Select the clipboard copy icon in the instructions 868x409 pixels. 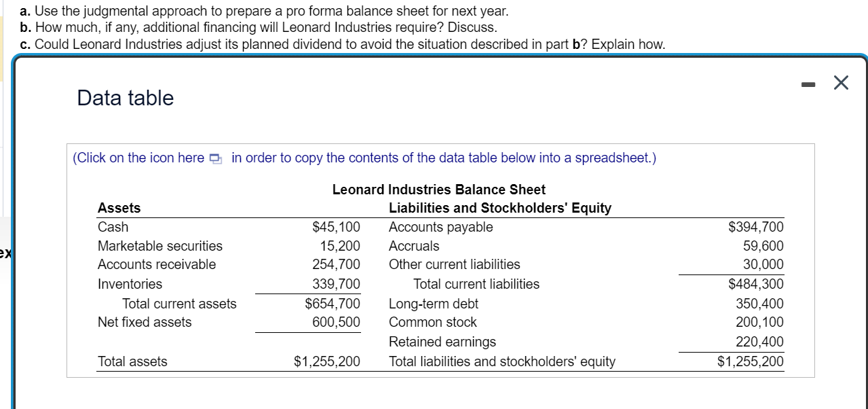click(x=216, y=157)
